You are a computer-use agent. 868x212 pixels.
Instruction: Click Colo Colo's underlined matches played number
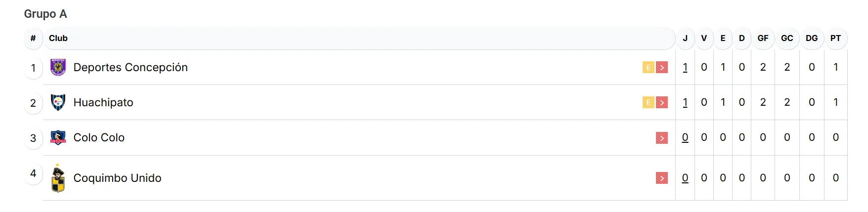click(x=685, y=137)
